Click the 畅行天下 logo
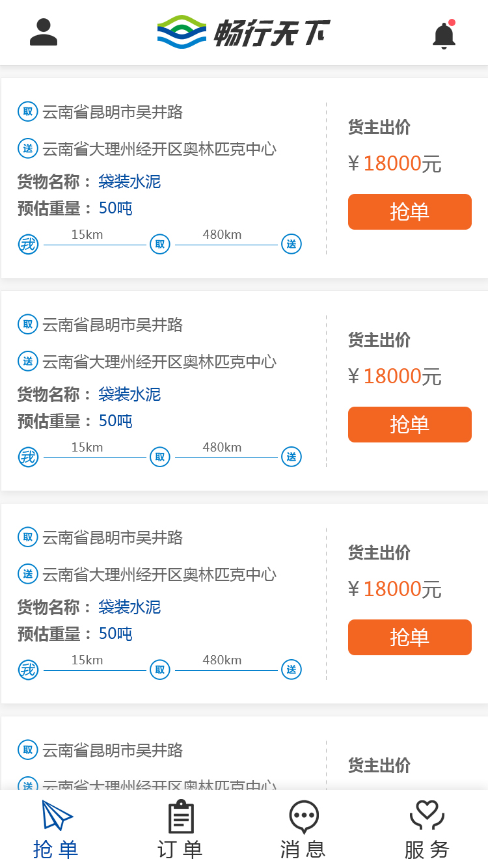 (244, 33)
